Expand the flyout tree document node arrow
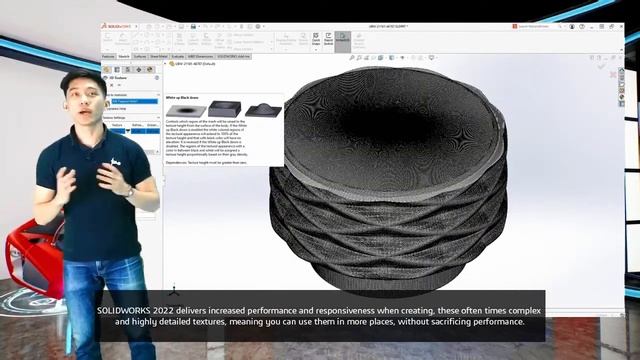Viewport: 640px width, 360px height. [166, 64]
